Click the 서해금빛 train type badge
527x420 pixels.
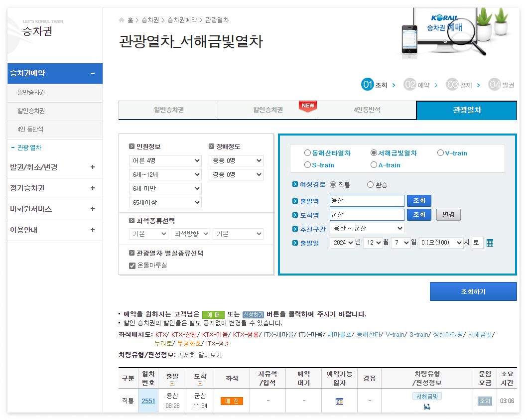(x=427, y=397)
